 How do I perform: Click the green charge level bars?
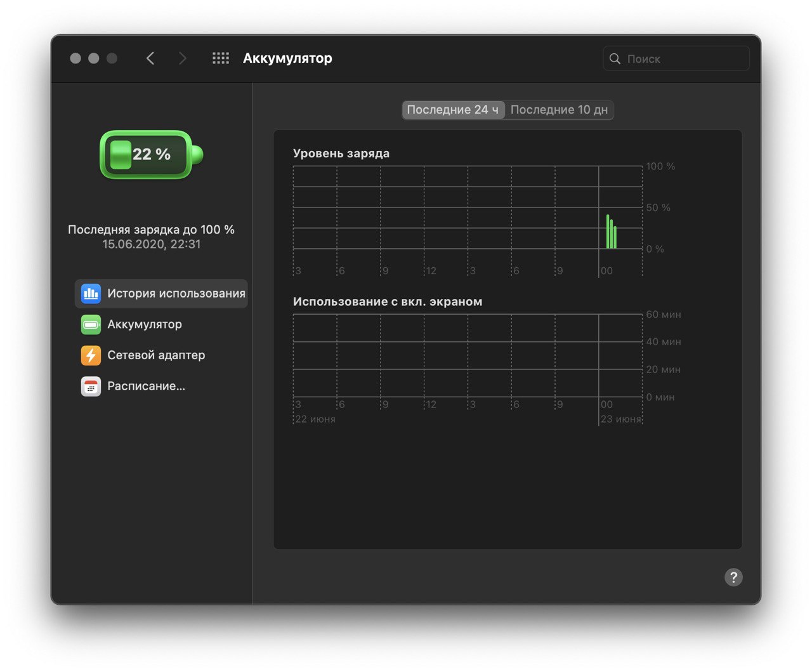pyautogui.click(x=612, y=232)
